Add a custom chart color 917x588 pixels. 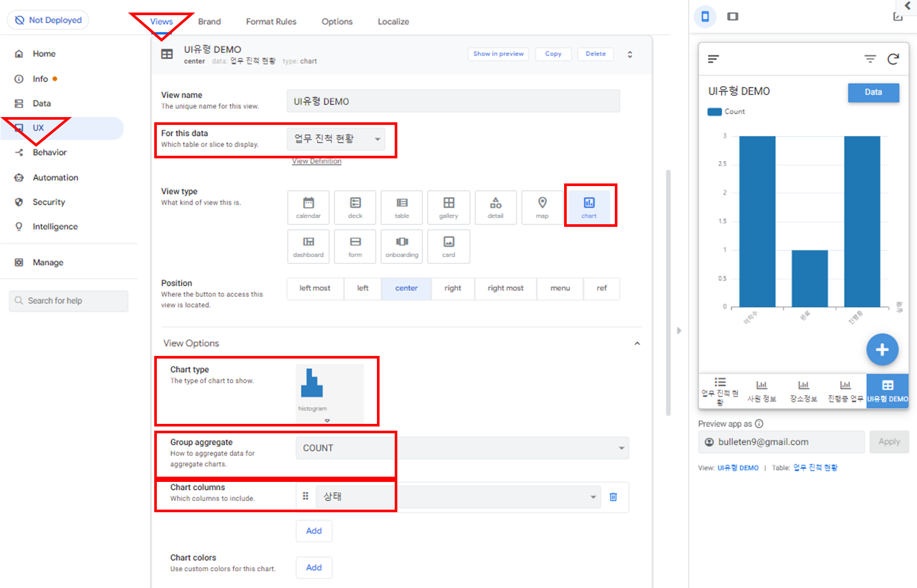click(314, 568)
